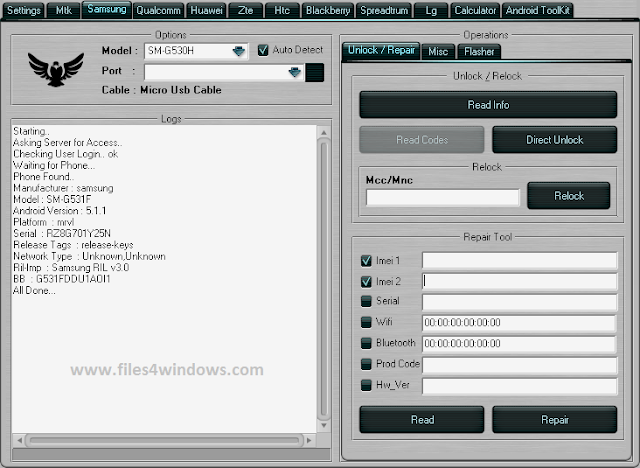Uncheck the Imei 1 checkbox
Viewport: 640px width, 468px height.
click(x=366, y=261)
